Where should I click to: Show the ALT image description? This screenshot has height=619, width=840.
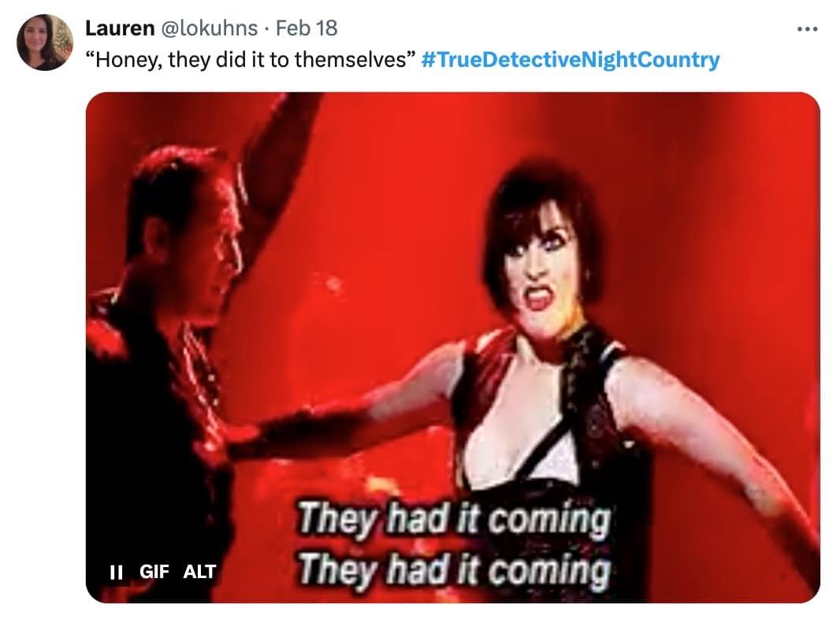coord(199,572)
